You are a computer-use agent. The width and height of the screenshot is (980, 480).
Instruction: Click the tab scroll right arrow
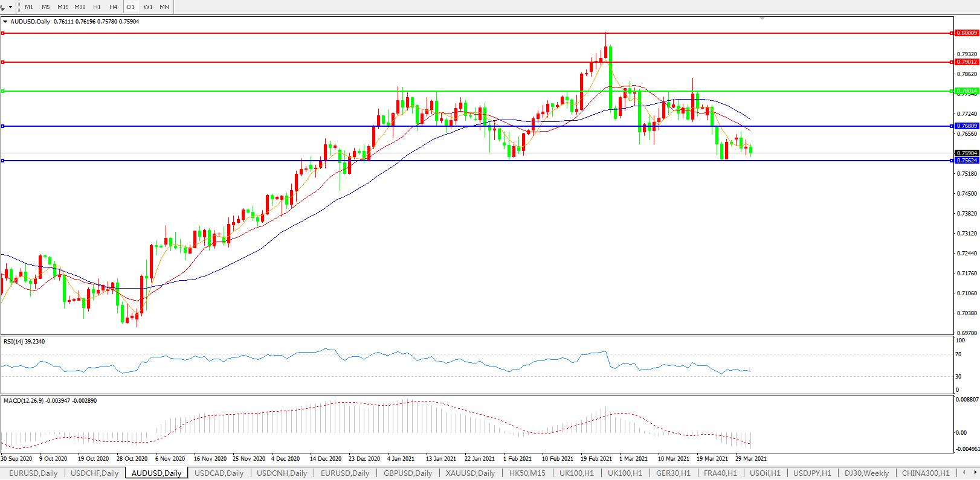(x=974, y=473)
